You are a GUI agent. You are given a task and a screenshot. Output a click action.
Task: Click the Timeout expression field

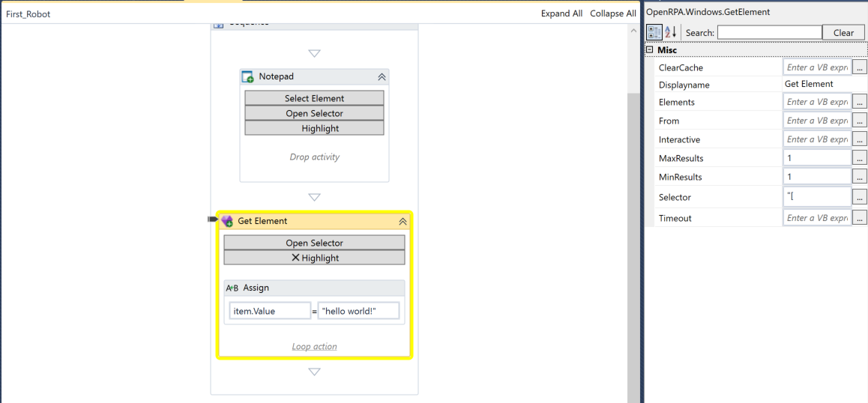coord(817,217)
